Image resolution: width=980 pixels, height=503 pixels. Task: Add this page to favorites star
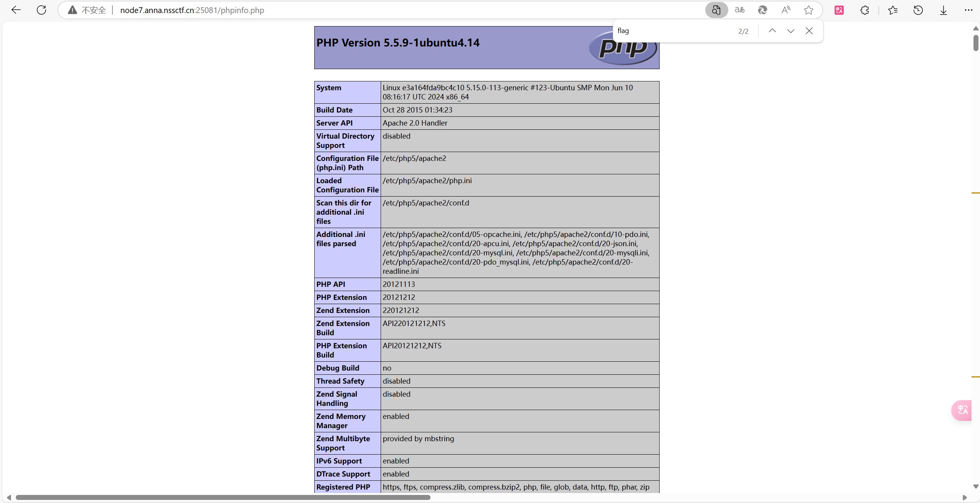(x=808, y=10)
